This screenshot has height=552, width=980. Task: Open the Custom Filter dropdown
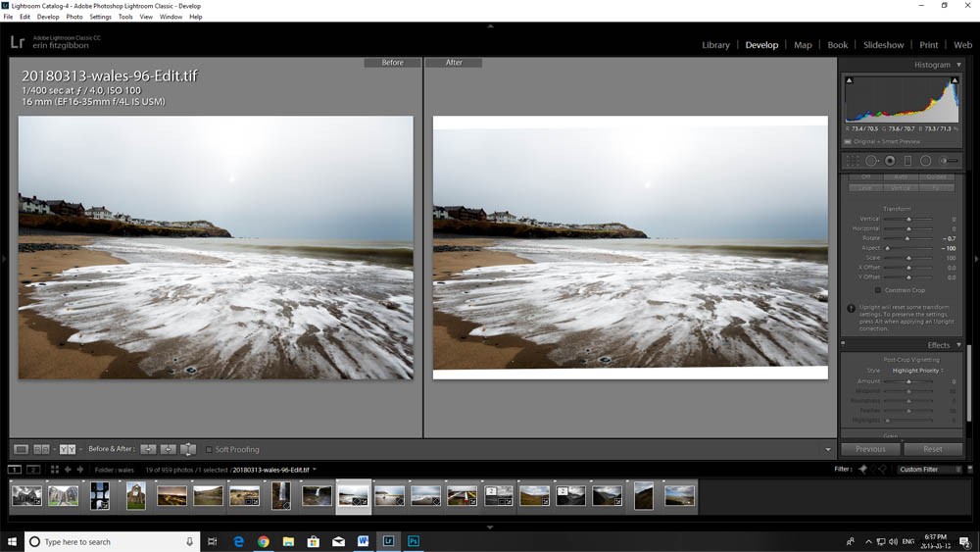coord(930,470)
